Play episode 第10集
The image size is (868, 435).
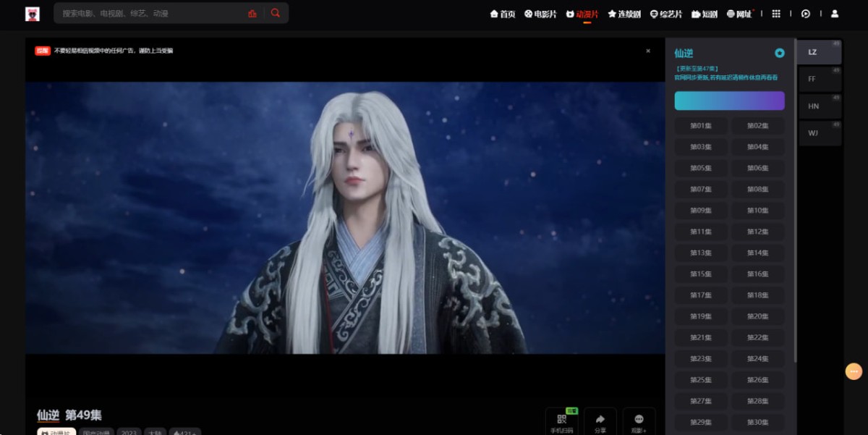coord(757,211)
